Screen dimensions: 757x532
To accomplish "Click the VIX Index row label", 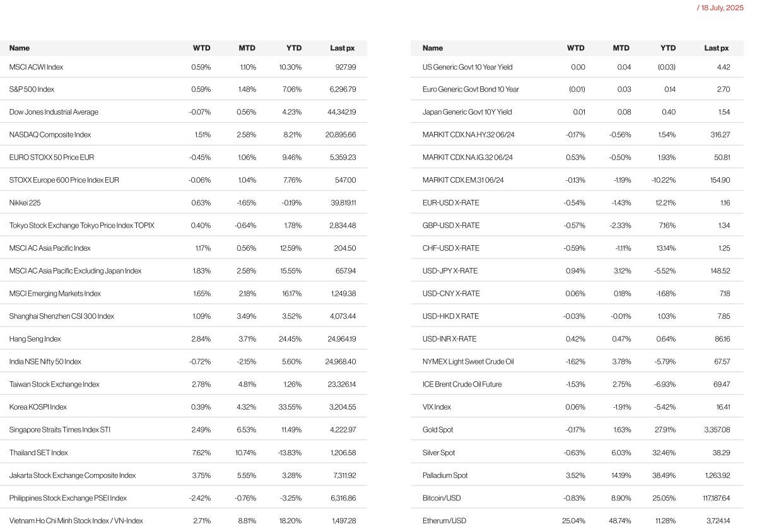I will click(437, 407).
